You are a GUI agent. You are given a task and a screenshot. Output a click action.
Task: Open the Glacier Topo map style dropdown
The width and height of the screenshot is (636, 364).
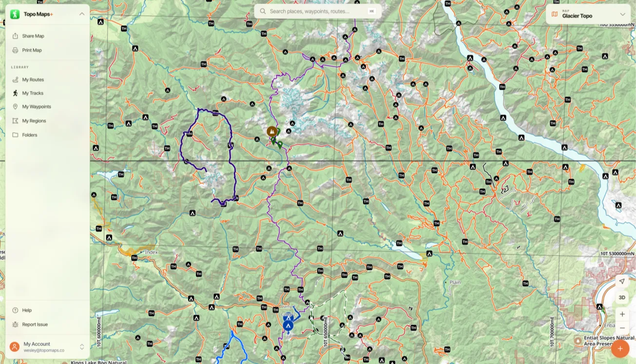(x=588, y=14)
